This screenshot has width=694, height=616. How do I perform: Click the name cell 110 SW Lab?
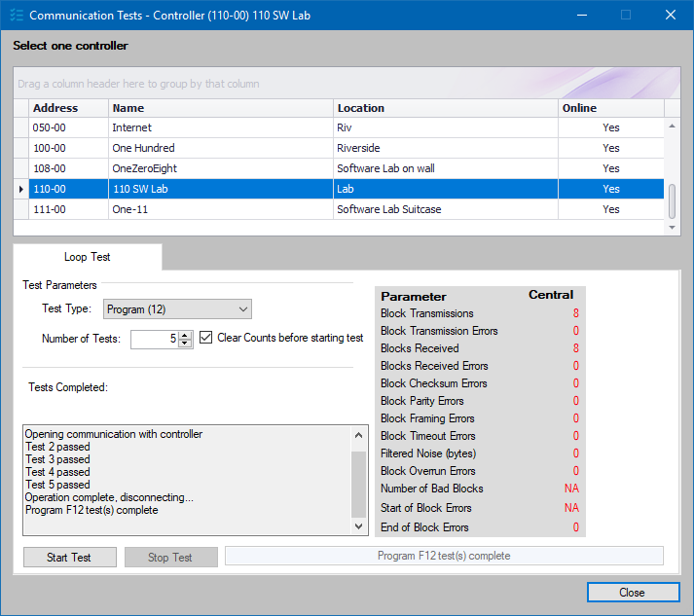(x=220, y=189)
